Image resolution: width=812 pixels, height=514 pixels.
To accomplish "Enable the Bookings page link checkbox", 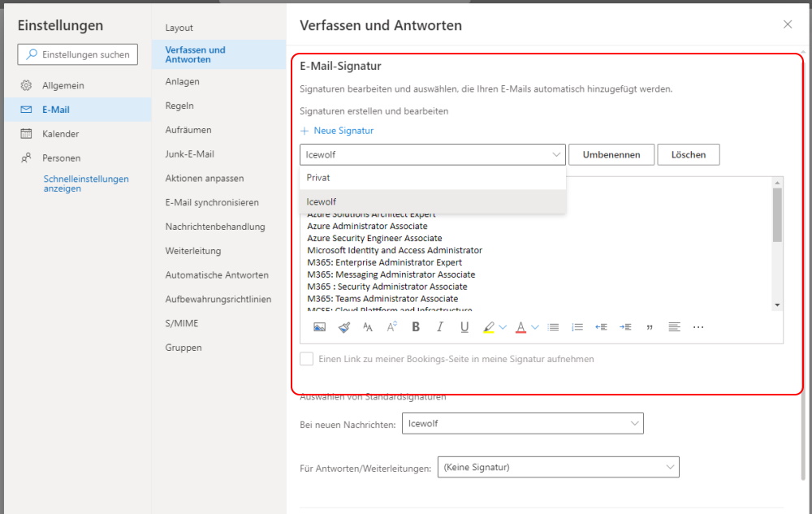I will tap(307, 359).
